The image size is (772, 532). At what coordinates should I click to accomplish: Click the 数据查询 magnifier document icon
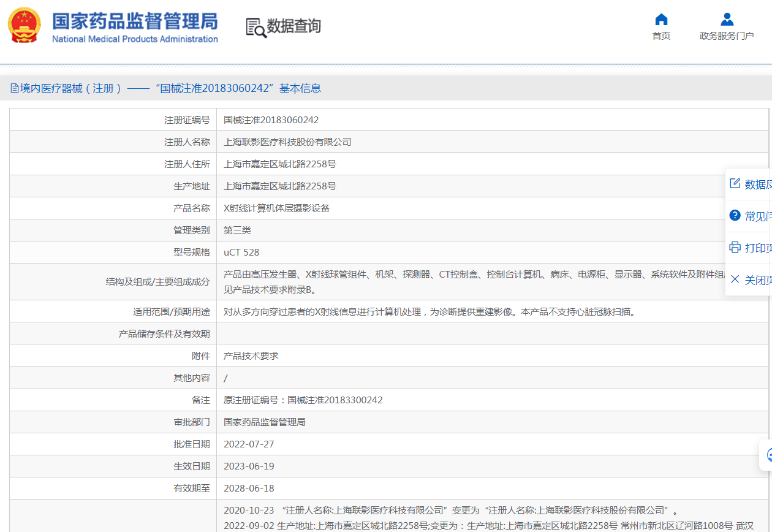pyautogui.click(x=256, y=28)
